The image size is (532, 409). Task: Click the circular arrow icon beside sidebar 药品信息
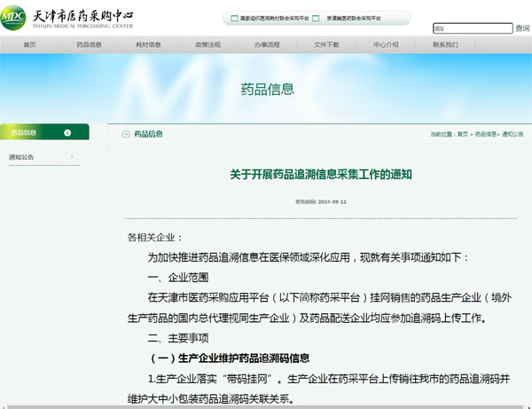click(x=67, y=133)
